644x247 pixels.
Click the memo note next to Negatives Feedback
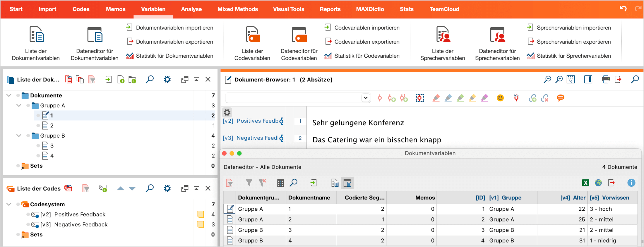(x=201, y=224)
